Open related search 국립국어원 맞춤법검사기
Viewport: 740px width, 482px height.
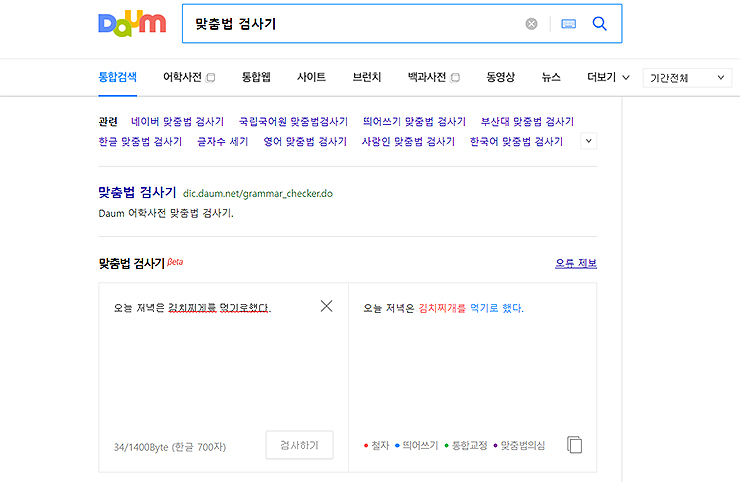[293, 122]
